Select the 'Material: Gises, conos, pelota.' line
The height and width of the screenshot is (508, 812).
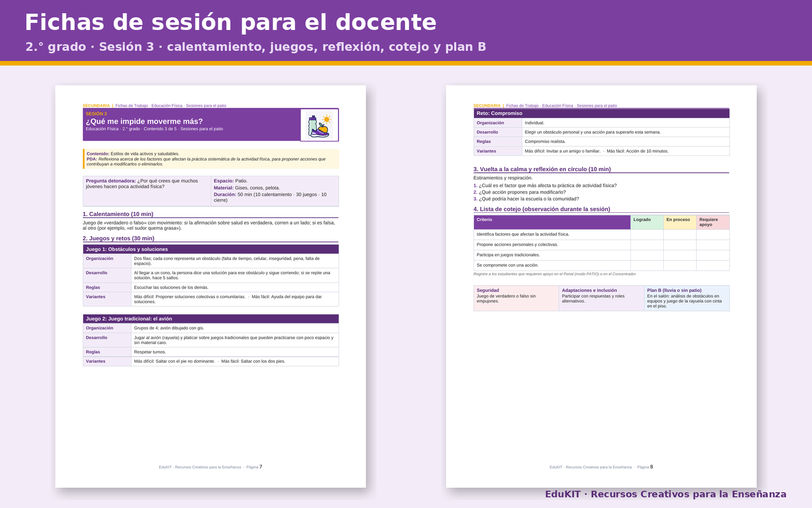pos(247,188)
